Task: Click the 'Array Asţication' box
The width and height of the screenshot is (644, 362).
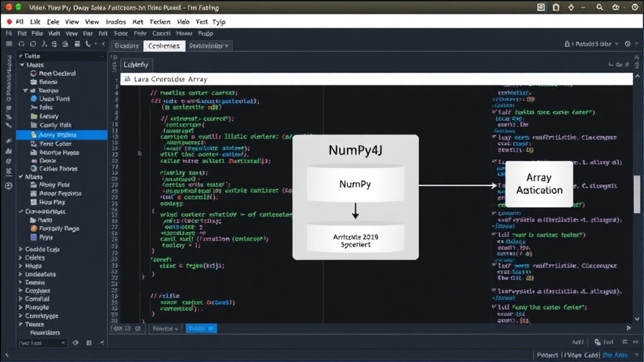Action: (x=539, y=184)
